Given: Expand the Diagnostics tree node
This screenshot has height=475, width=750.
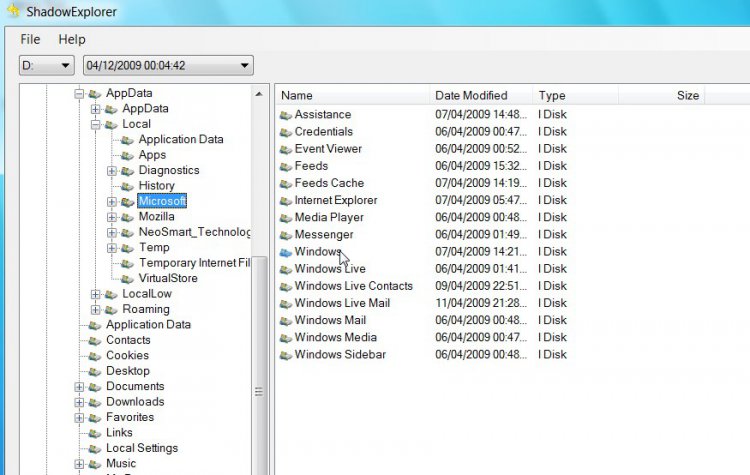Looking at the screenshot, I should point(111,171).
